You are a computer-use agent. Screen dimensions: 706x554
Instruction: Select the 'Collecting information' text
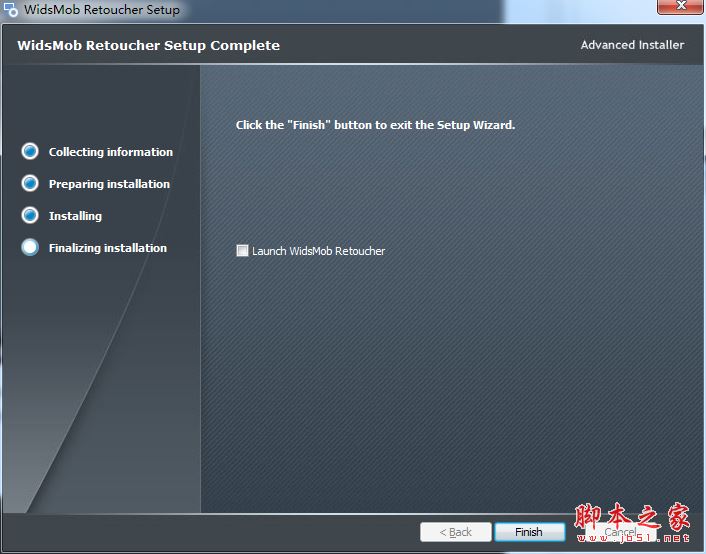(111, 152)
